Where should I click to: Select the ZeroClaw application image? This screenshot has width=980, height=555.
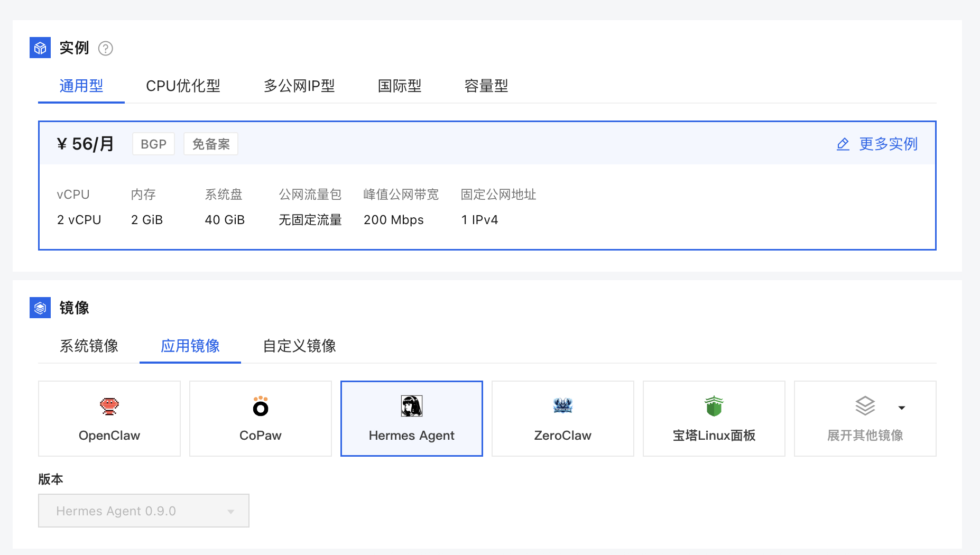point(562,419)
